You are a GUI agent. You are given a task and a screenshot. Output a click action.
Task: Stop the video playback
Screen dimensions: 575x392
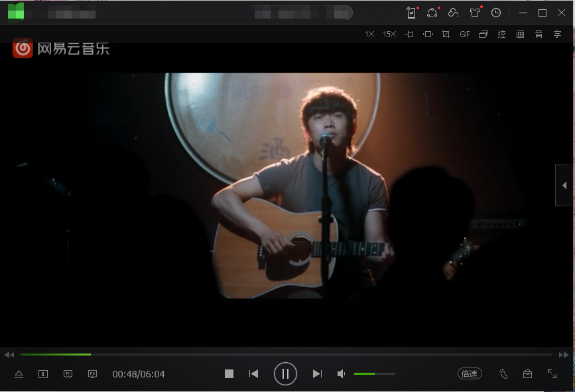click(229, 374)
